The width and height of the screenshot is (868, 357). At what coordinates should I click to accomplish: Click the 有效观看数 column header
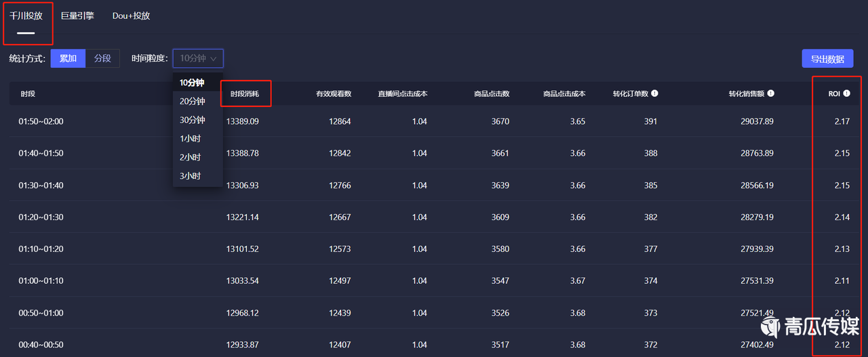point(333,93)
